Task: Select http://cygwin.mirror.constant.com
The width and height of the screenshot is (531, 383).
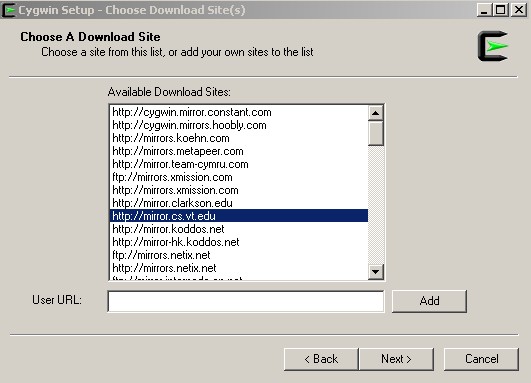Action: [x=239, y=112]
